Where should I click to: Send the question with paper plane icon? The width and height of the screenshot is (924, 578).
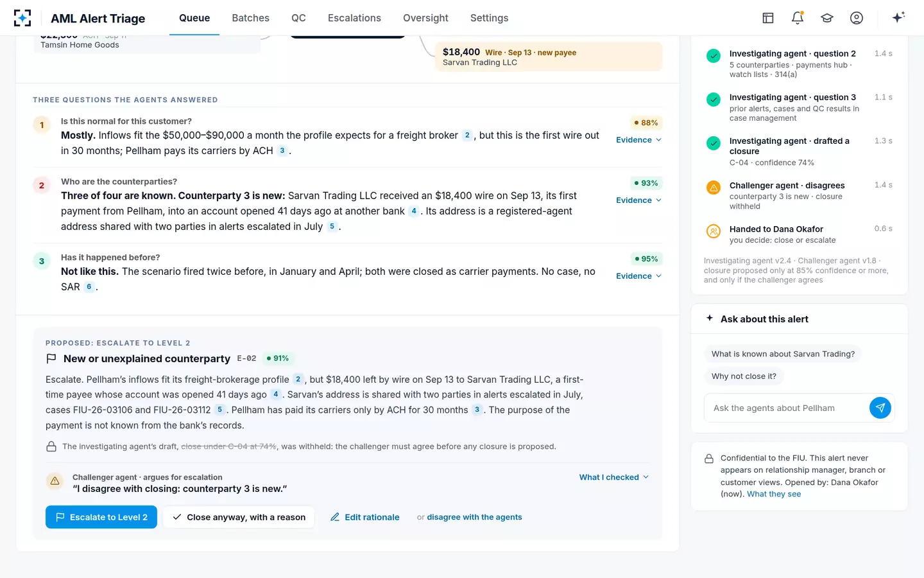tap(880, 408)
